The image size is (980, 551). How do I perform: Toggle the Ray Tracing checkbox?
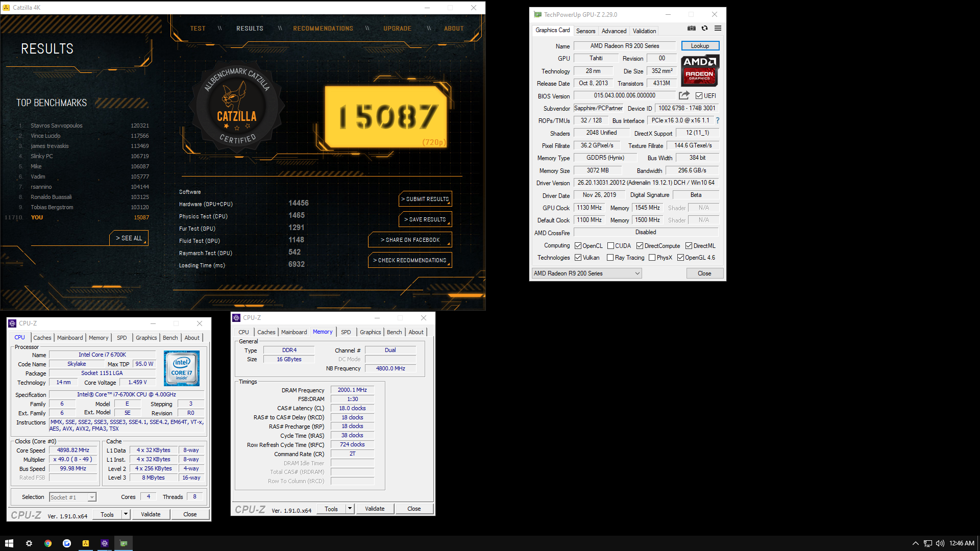click(x=610, y=258)
